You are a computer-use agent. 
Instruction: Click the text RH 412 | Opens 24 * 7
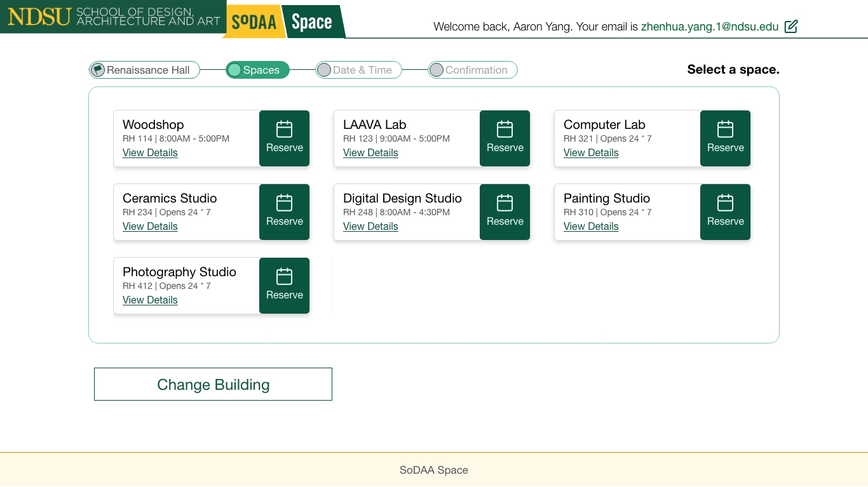tap(166, 286)
